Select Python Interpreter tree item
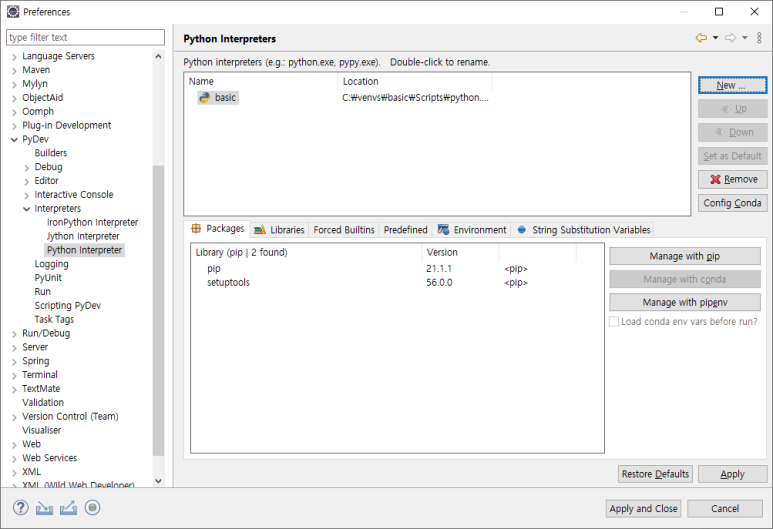Viewport: 773px width, 529px height. 84,250
